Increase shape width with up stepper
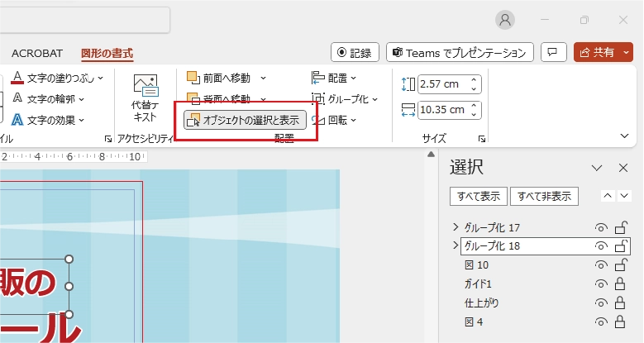This screenshot has height=343, width=644. [474, 106]
